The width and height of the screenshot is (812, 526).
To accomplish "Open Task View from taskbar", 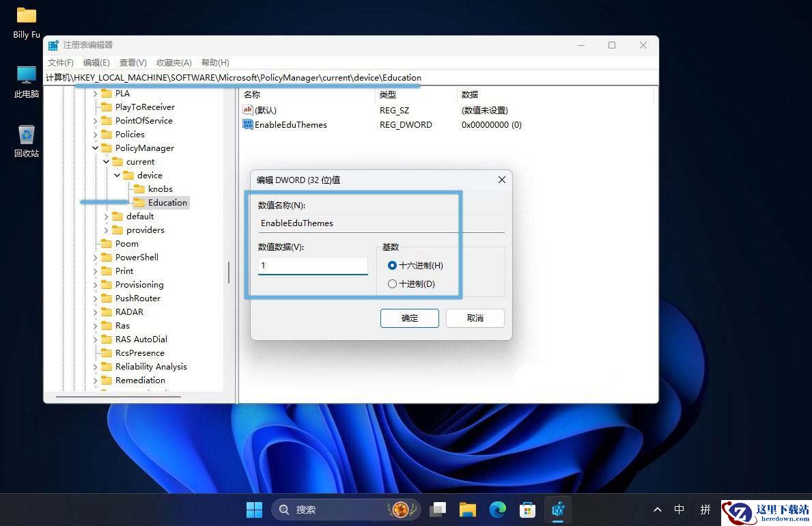I will (x=438, y=510).
